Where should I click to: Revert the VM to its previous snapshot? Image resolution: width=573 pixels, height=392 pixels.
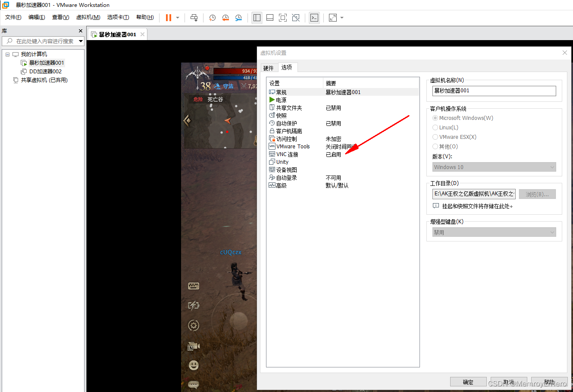point(225,18)
